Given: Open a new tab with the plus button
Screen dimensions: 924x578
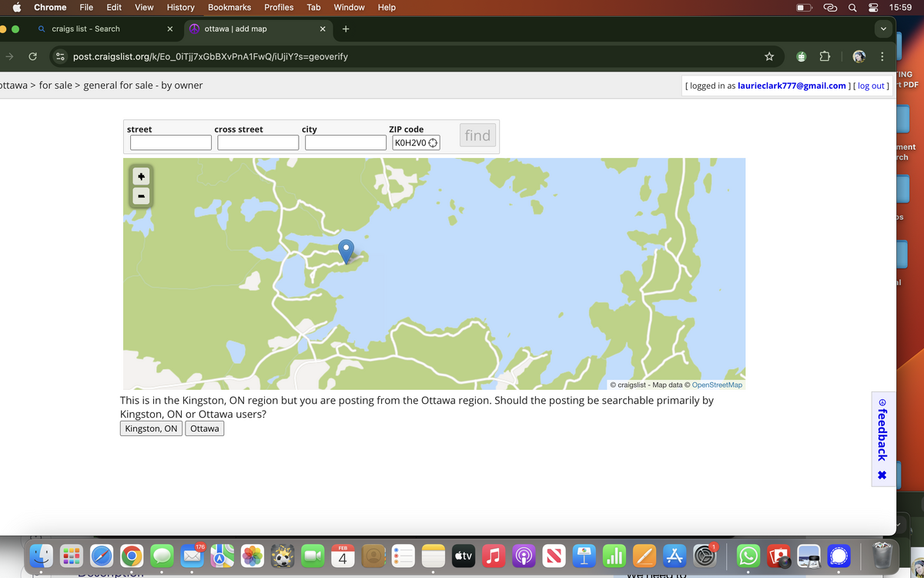Looking at the screenshot, I should [346, 29].
